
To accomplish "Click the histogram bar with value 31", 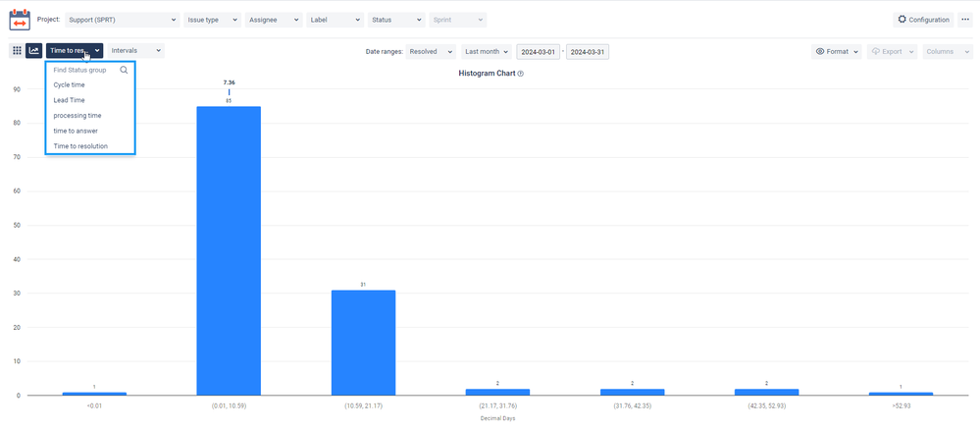I will click(363, 343).
